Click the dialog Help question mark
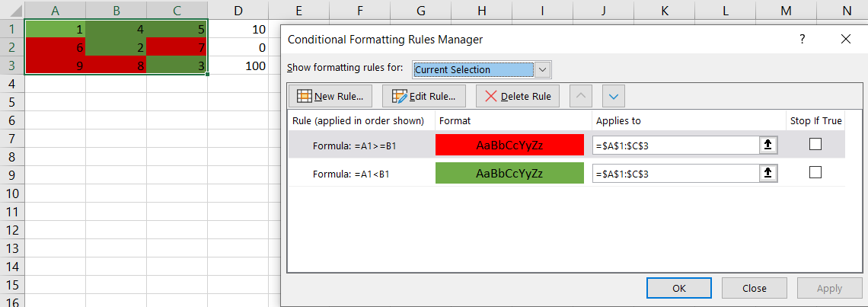This screenshot has height=307, width=868. point(802,39)
